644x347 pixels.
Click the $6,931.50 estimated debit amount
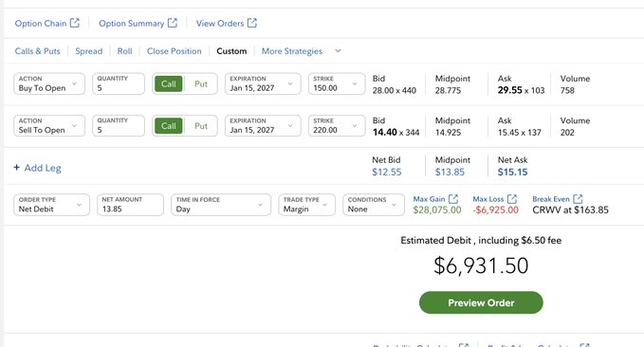point(481,265)
